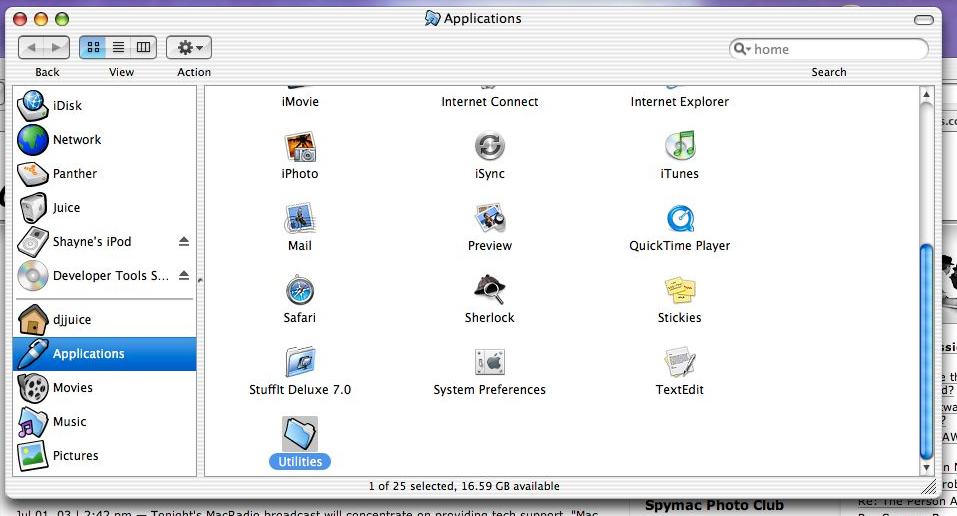
Task: Click the blue vertical scroll thumb
Action: [x=926, y=351]
